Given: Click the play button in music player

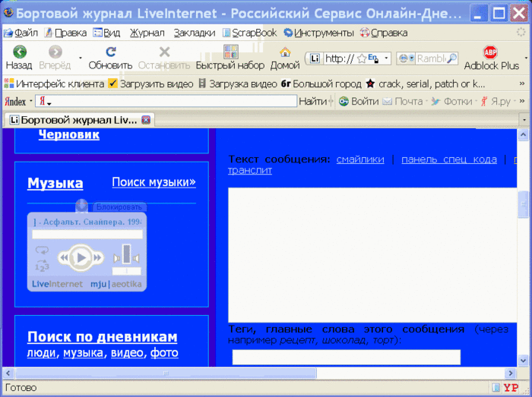Looking at the screenshot, I should coord(81,258).
